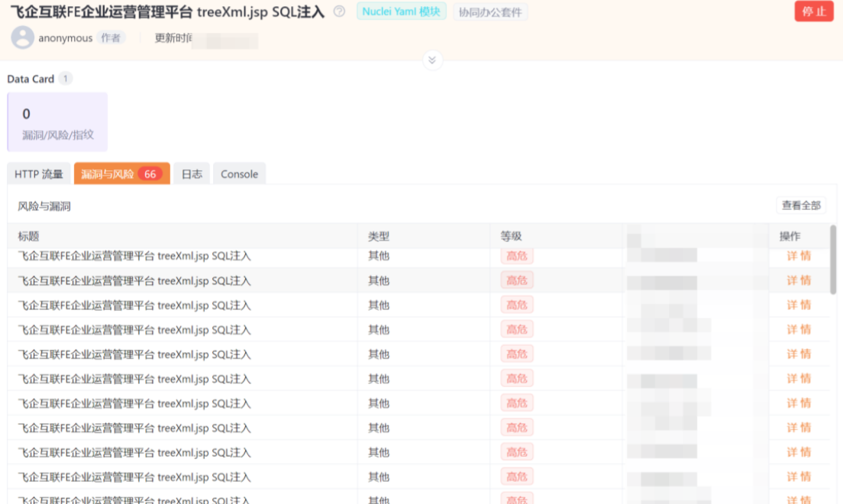
Task: Click the anonymous username
Action: coord(65,38)
